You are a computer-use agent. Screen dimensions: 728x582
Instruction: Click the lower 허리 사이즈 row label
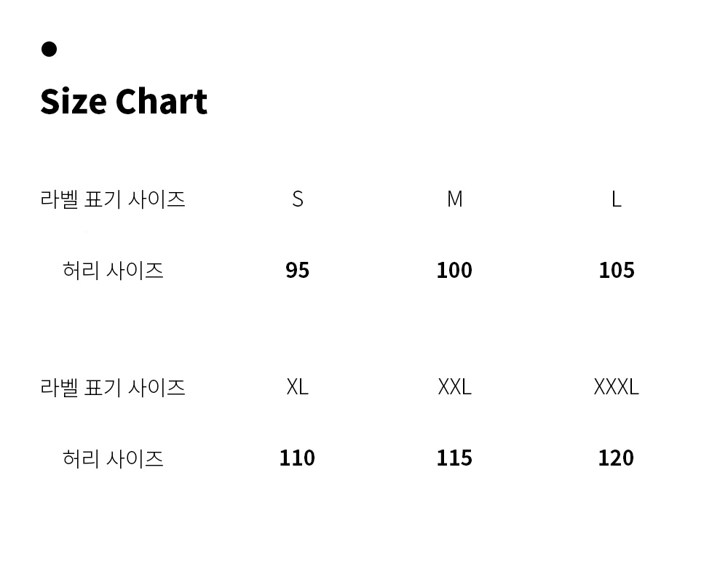[x=113, y=458]
